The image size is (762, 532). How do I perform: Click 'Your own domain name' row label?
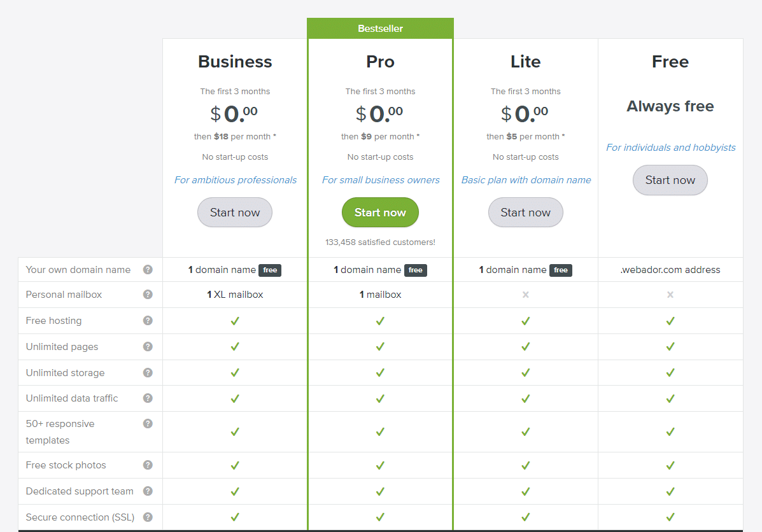pyautogui.click(x=78, y=270)
